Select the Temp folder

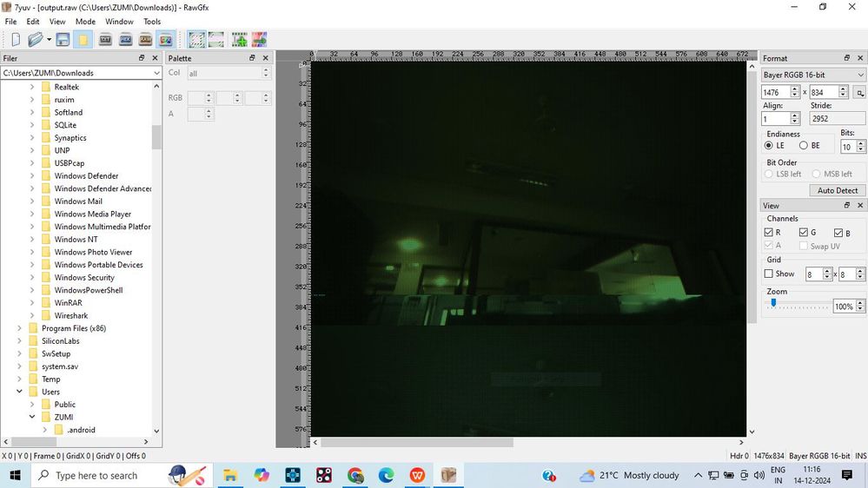point(51,379)
